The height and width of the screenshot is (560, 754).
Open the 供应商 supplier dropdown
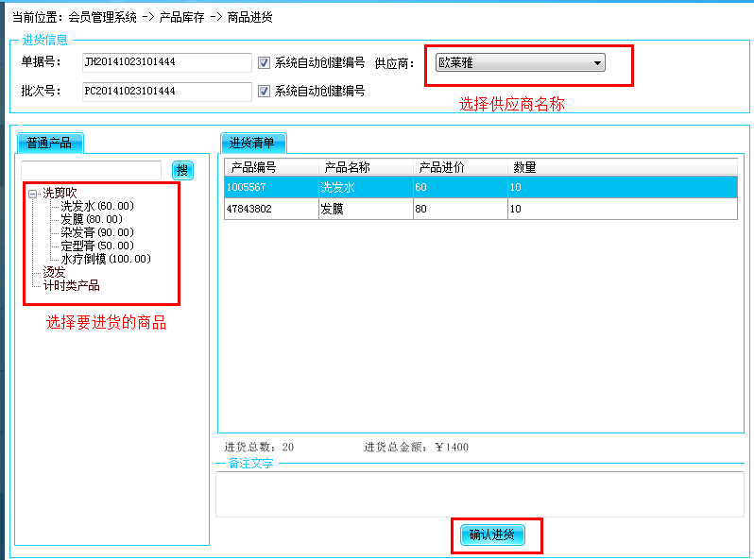tap(596, 63)
